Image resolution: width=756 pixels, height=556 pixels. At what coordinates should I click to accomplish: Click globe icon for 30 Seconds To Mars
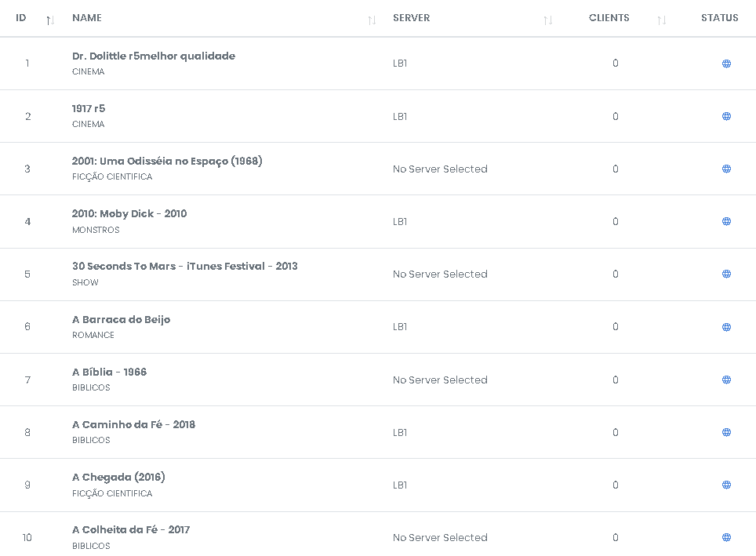(726, 274)
